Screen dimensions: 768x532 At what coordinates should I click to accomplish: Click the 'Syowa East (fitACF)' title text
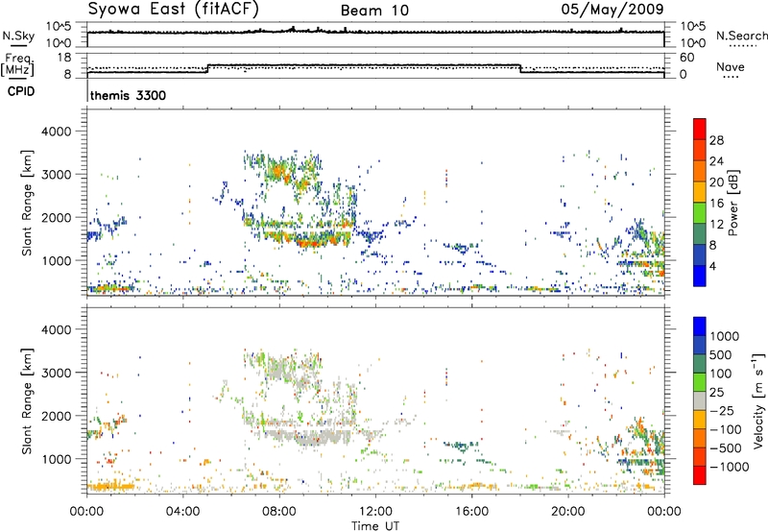174,10
